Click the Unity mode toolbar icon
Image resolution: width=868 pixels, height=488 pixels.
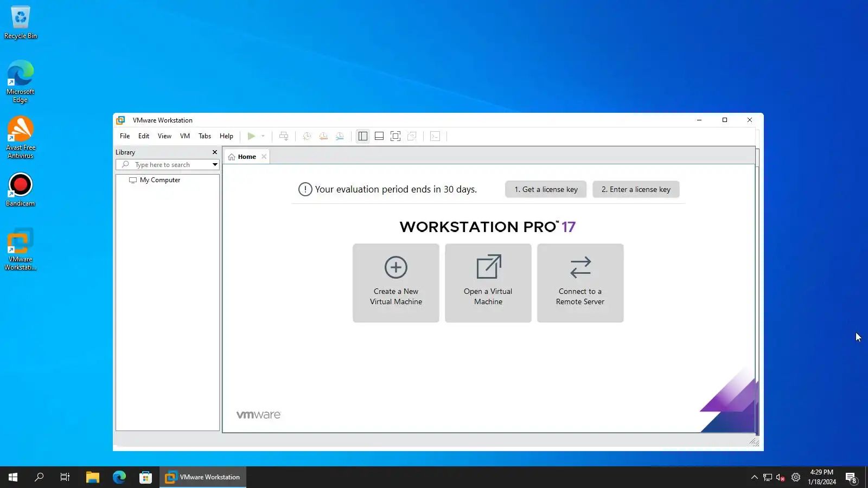(x=412, y=136)
